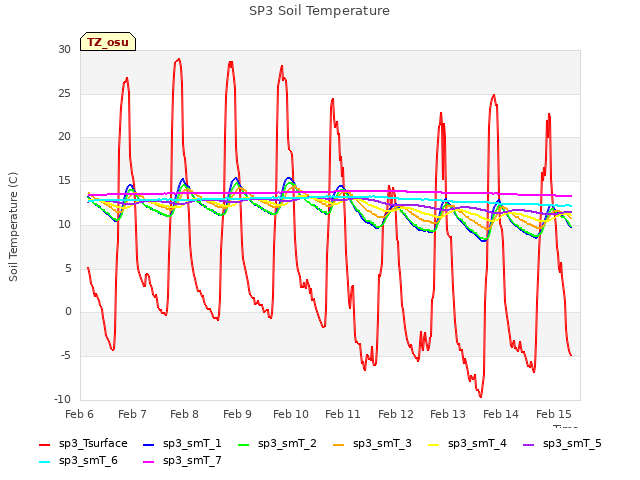640x480 pixels.
Task: Click the Feb 10 x-axis tick label
Action: 291,414
